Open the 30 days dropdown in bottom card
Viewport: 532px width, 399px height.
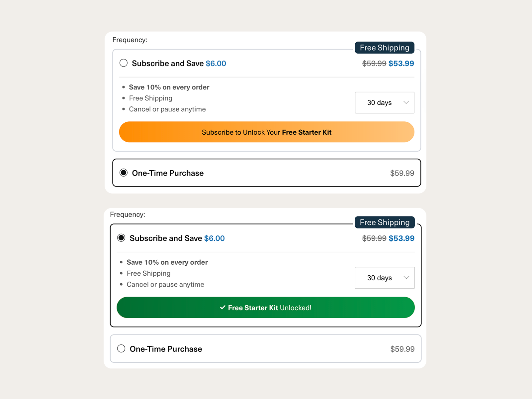[385, 278]
